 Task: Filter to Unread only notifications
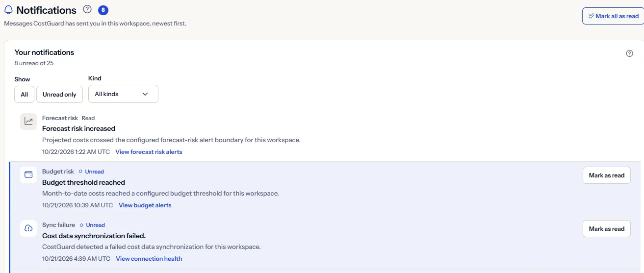(59, 94)
